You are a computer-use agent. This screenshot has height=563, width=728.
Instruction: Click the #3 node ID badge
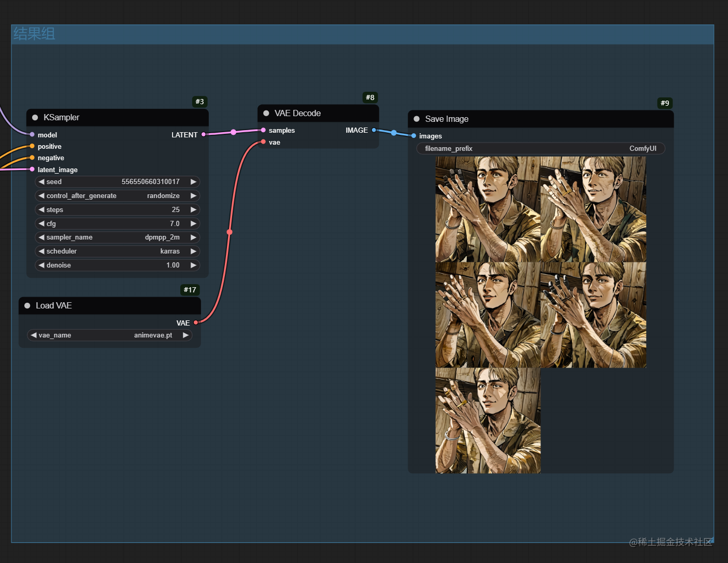(199, 102)
